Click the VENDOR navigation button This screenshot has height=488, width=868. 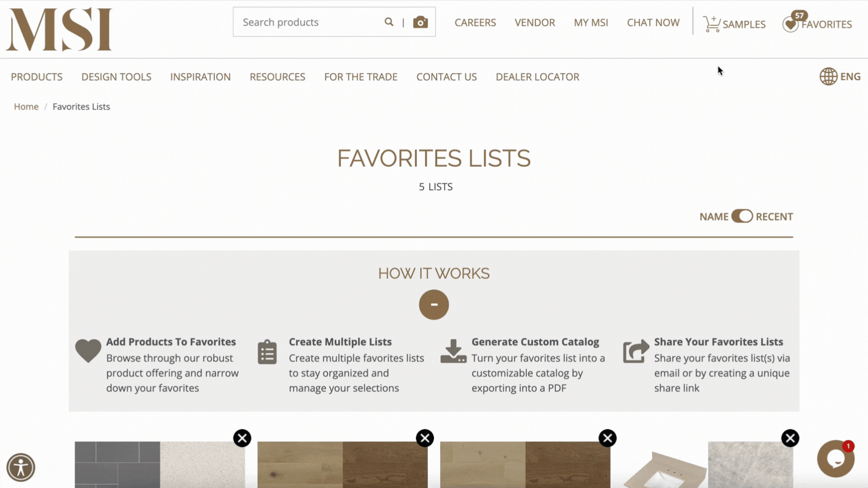click(x=535, y=23)
